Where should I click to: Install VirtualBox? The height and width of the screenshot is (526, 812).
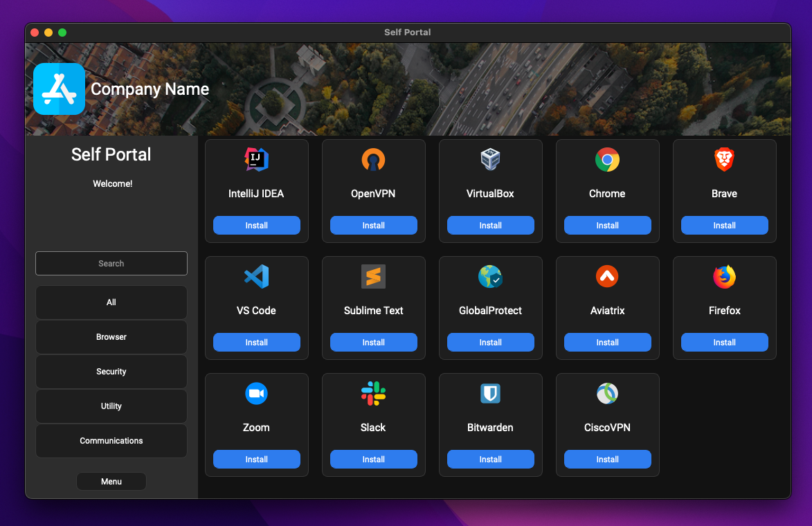click(490, 225)
